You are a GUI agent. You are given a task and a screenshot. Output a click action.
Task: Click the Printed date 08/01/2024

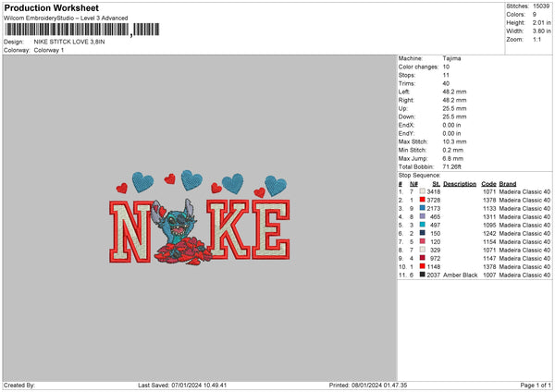coord(367,385)
